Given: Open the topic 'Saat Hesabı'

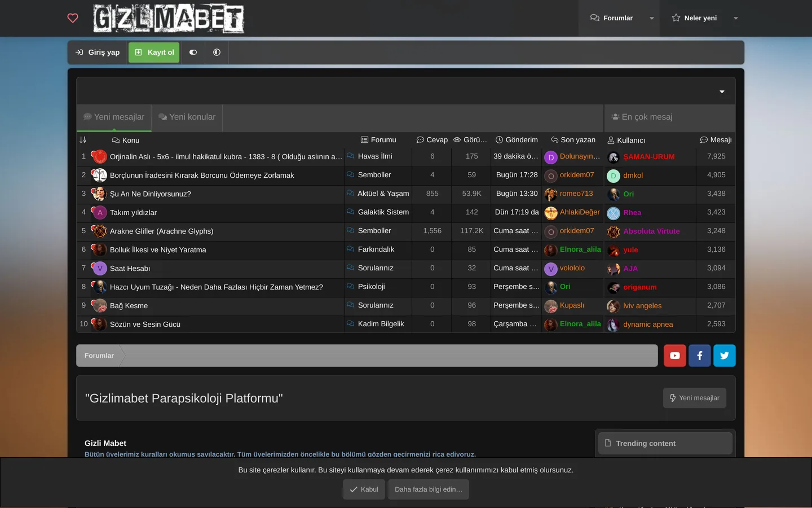Looking at the screenshot, I should pyautogui.click(x=130, y=269).
